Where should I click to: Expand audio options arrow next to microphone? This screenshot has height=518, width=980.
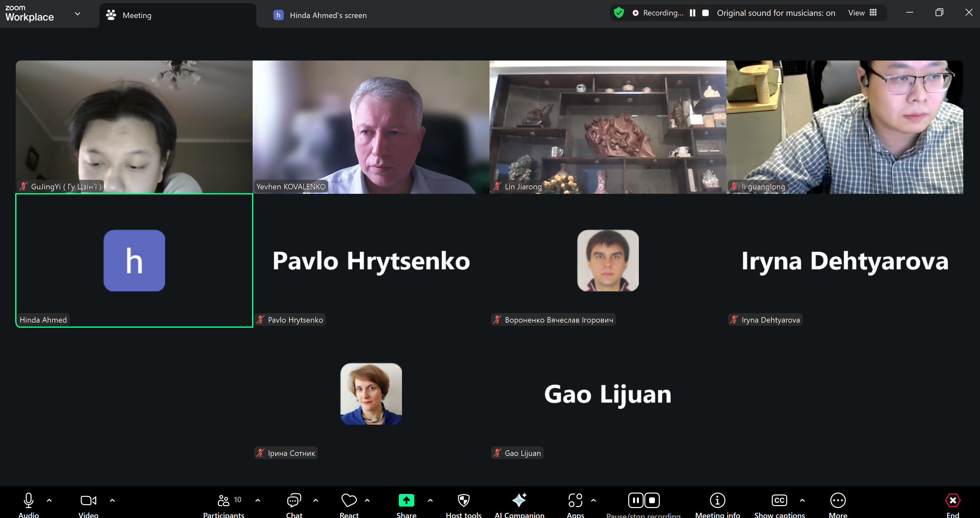(x=49, y=501)
